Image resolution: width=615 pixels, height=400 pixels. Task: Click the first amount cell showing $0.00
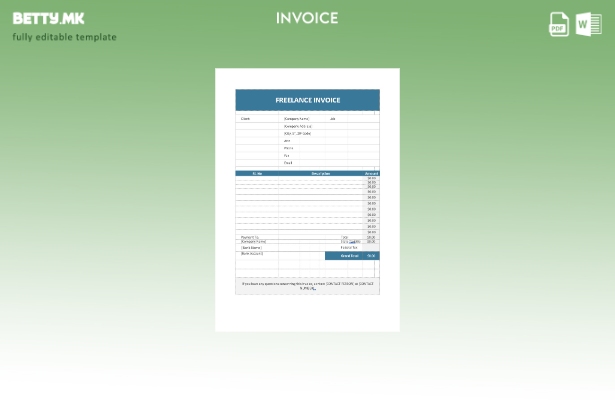click(x=371, y=179)
